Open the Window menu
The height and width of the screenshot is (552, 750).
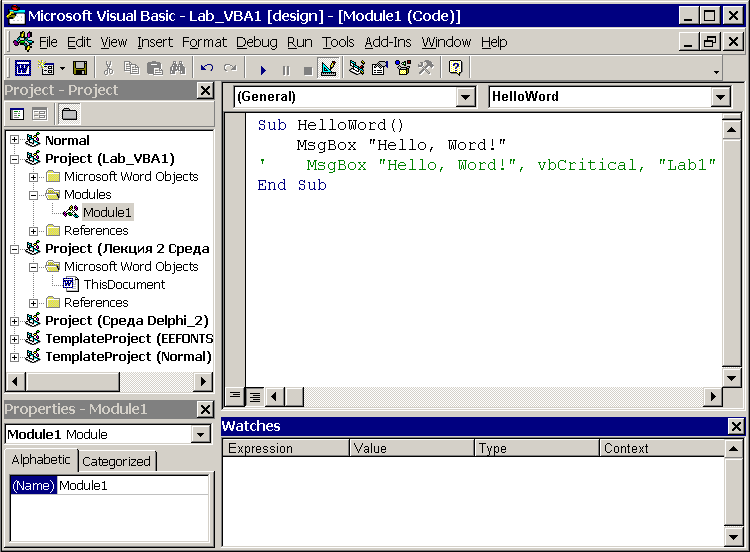446,42
